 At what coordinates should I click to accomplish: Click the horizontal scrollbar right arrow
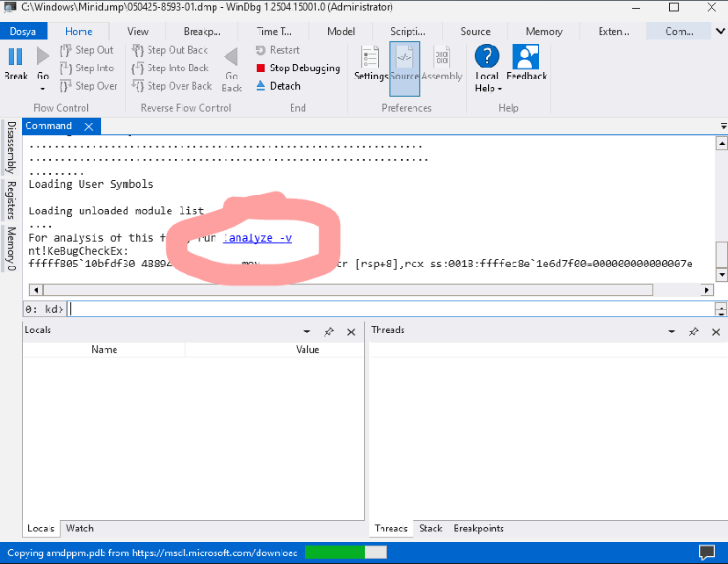tap(707, 290)
